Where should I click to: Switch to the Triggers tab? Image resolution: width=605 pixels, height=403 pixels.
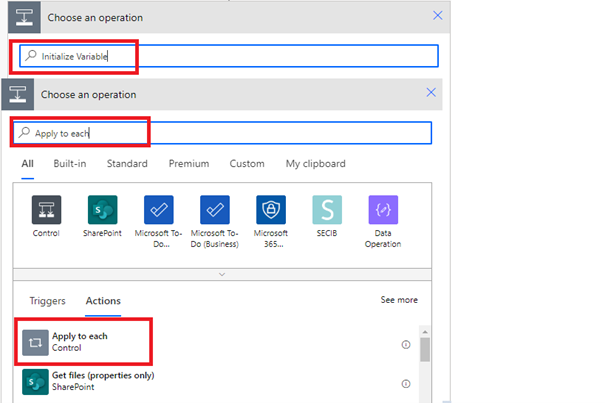pos(47,301)
